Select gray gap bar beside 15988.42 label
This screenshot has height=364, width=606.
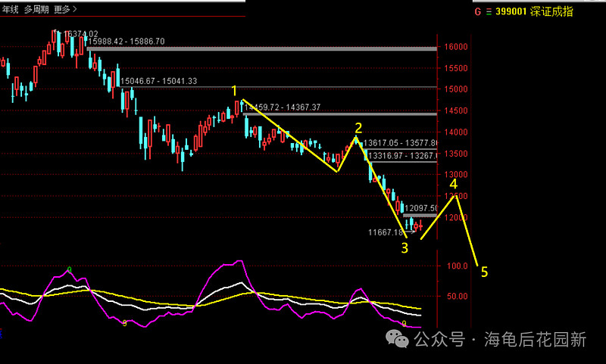pyautogui.click(x=262, y=48)
